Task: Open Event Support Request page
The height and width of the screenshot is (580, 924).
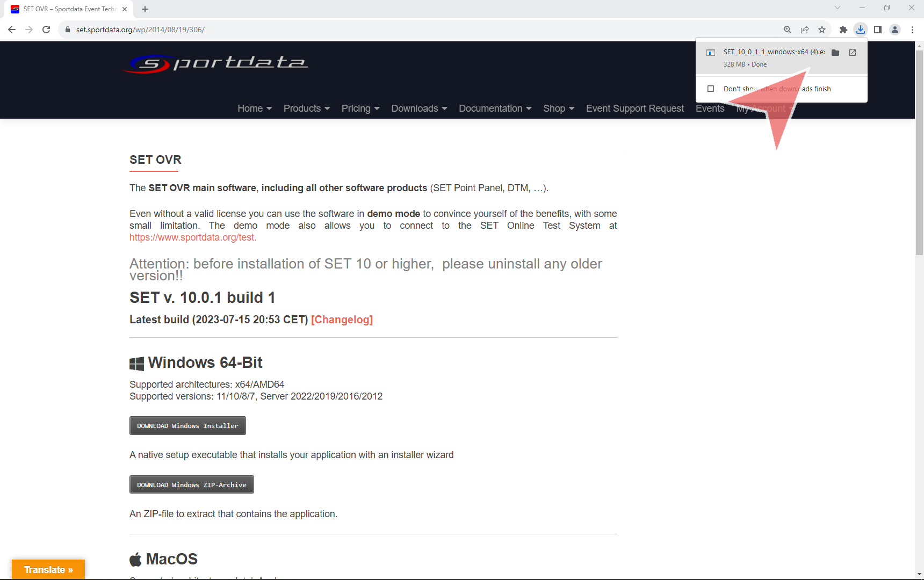Action: click(635, 108)
